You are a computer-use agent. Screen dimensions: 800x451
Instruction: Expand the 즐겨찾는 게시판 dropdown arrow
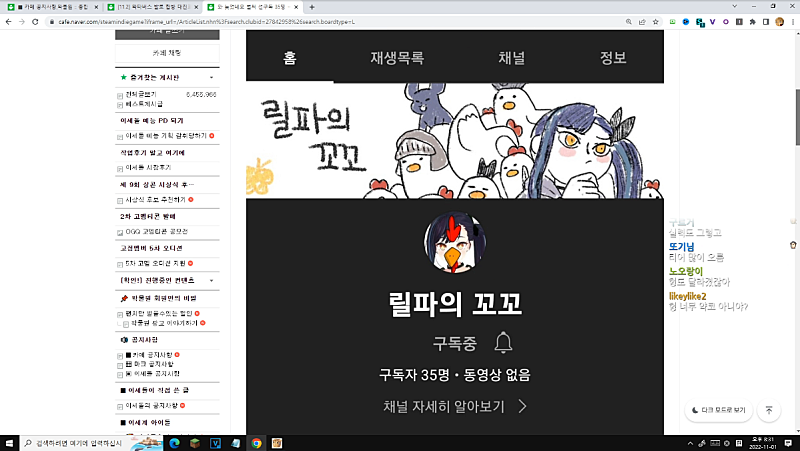tap(212, 78)
